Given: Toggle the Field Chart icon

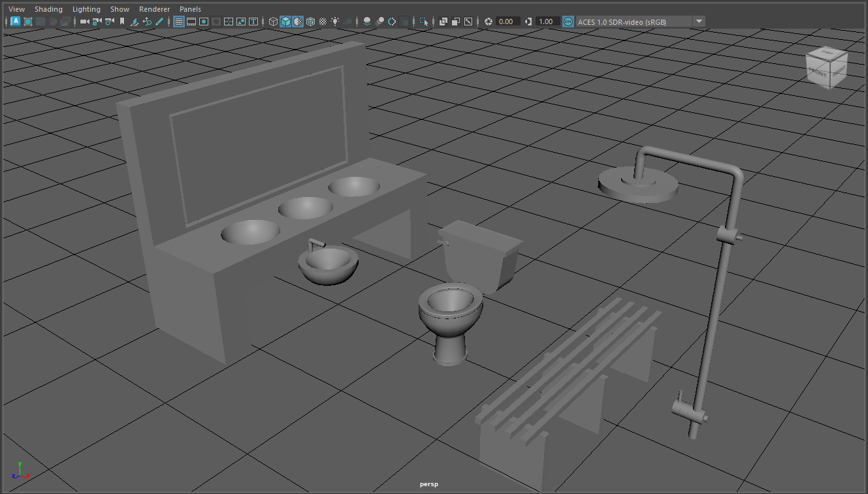Looking at the screenshot, I should (x=229, y=22).
